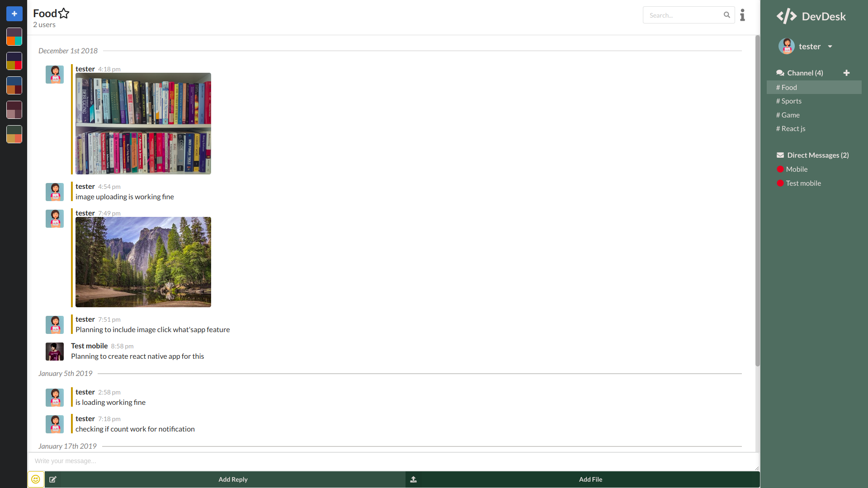Click the upload icon beside Add File
The height and width of the screenshot is (488, 868).
point(413,479)
